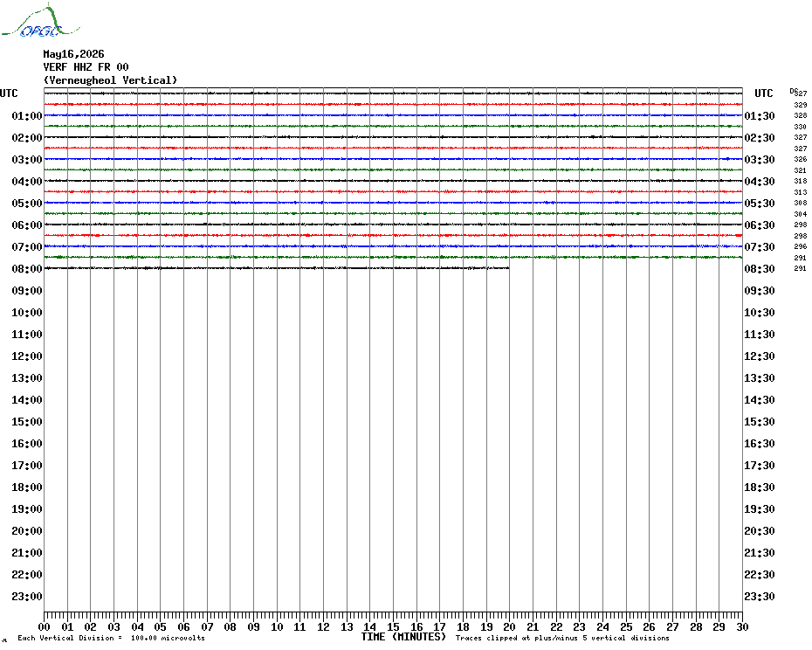Select minute 20 on the time axis
This screenshot has height=650, width=812.
(510, 626)
